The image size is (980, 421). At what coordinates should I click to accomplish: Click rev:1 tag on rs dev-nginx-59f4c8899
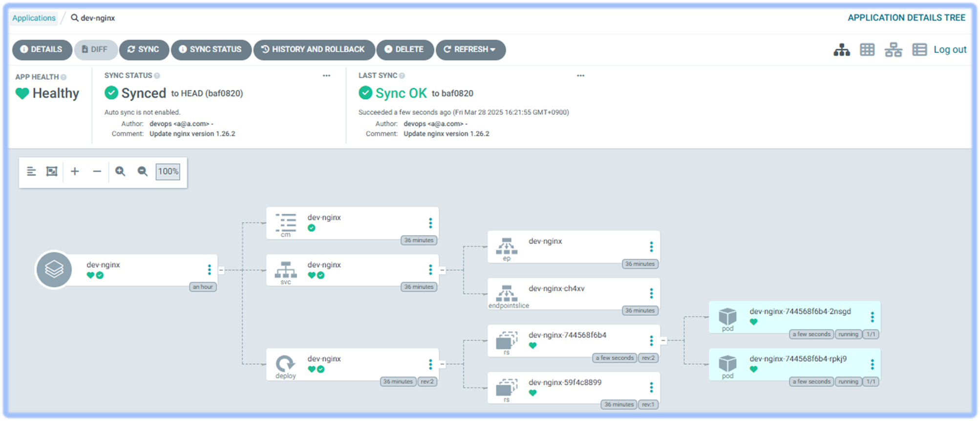pos(648,405)
